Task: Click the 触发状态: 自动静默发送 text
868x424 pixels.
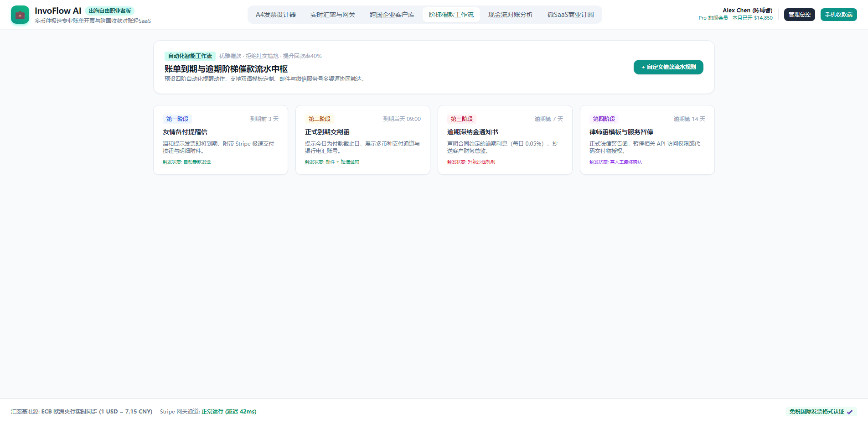Action: point(187,162)
